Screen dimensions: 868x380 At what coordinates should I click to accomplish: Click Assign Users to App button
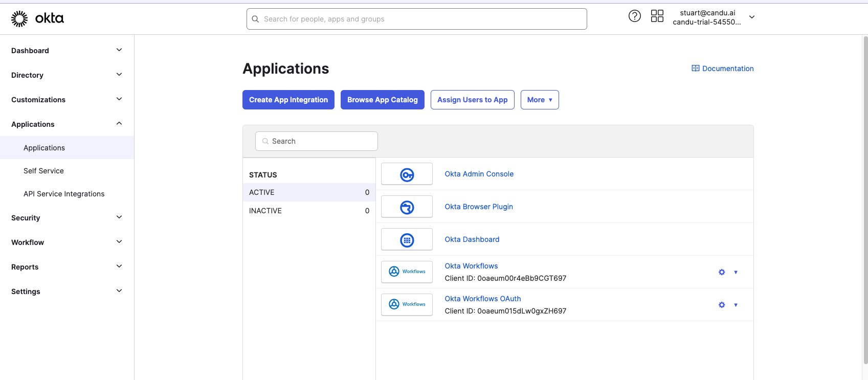(473, 100)
